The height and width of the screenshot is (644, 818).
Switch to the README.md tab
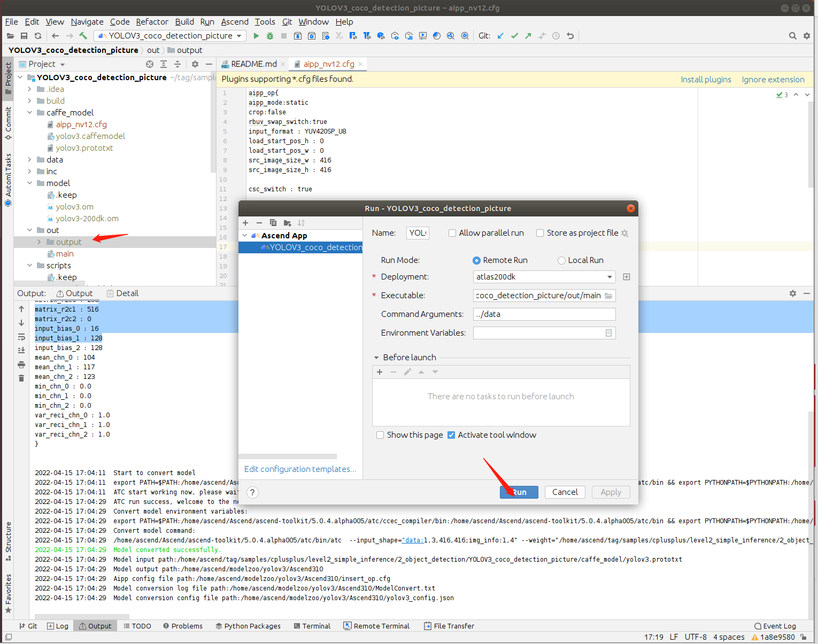click(253, 64)
